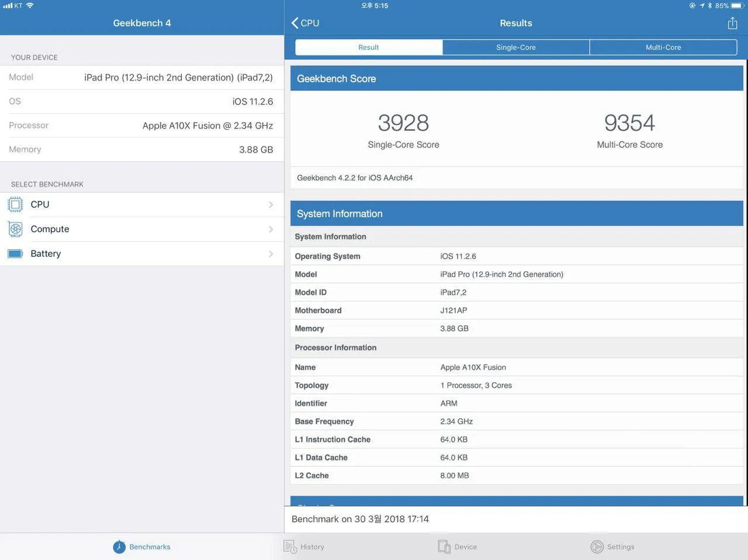Viewport: 748px width, 560px height.
Task: Open the History tab icon
Action: point(290,547)
